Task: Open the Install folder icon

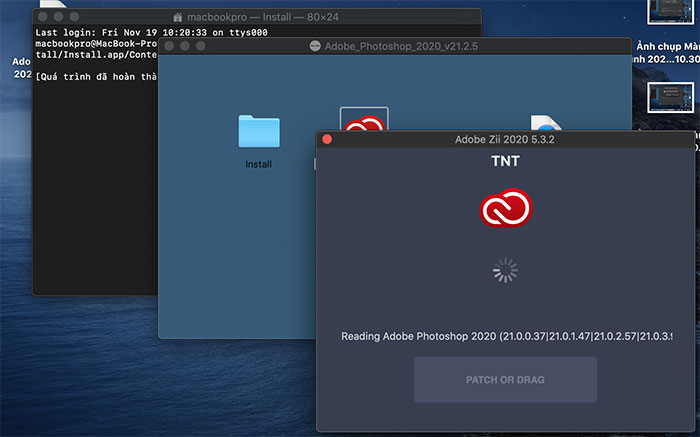Action: (259, 132)
